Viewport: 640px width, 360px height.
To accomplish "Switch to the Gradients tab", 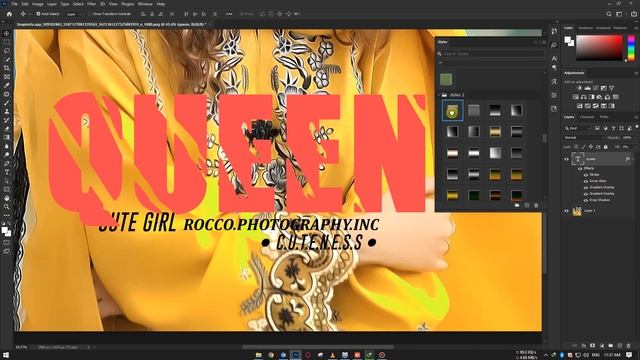I will click(603, 28).
